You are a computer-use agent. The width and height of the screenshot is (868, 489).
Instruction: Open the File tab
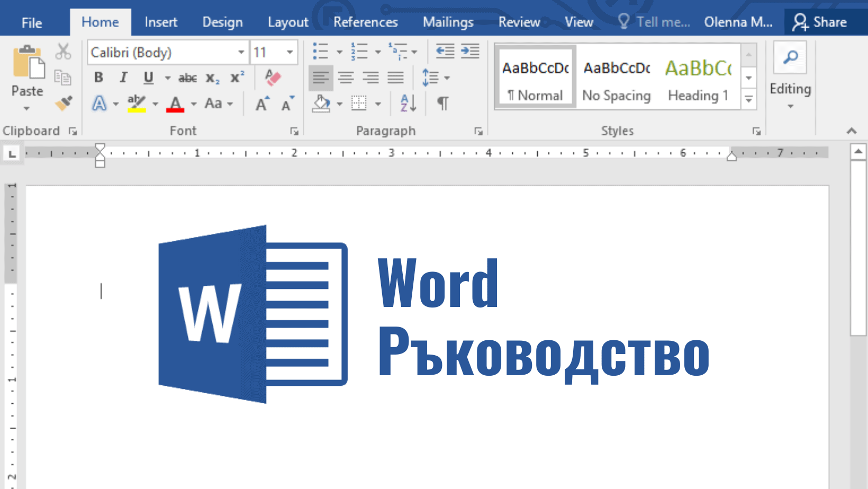coord(32,23)
